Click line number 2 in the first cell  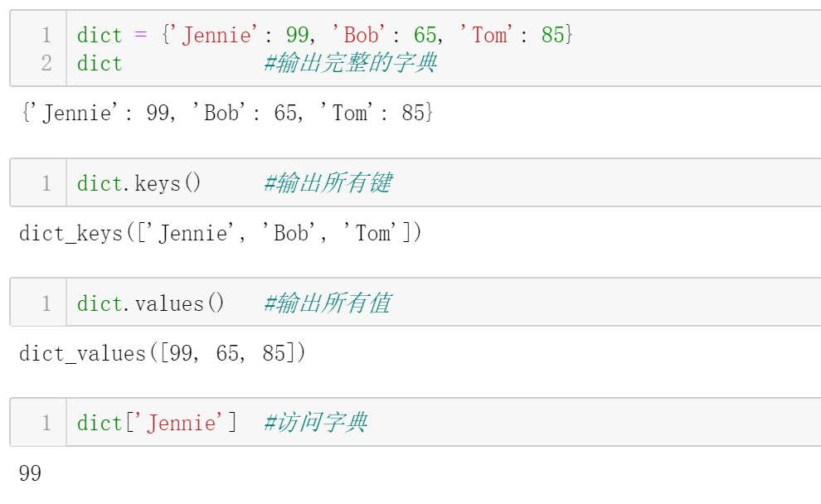46,63
